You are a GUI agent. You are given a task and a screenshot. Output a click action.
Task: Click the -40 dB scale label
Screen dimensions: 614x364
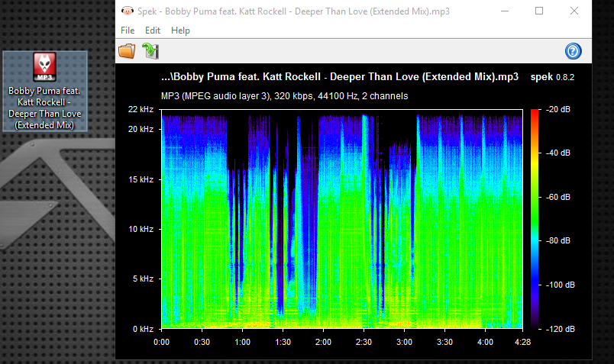[x=558, y=153]
